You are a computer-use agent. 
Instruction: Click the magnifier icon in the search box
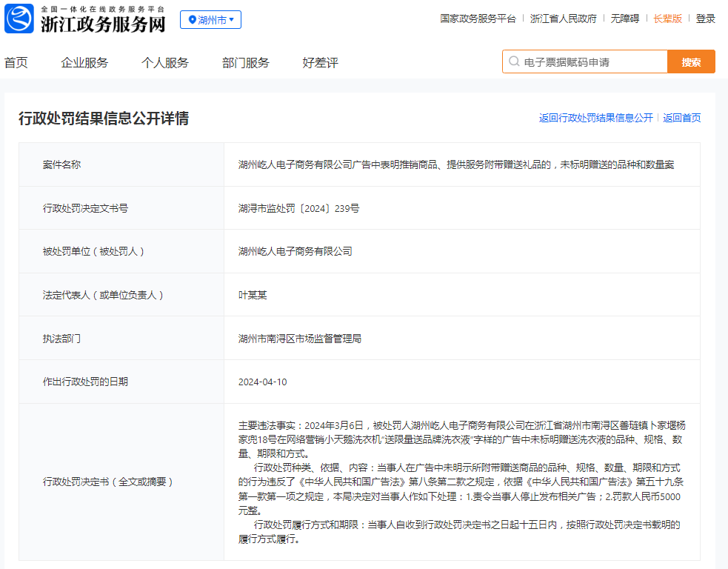(514, 62)
